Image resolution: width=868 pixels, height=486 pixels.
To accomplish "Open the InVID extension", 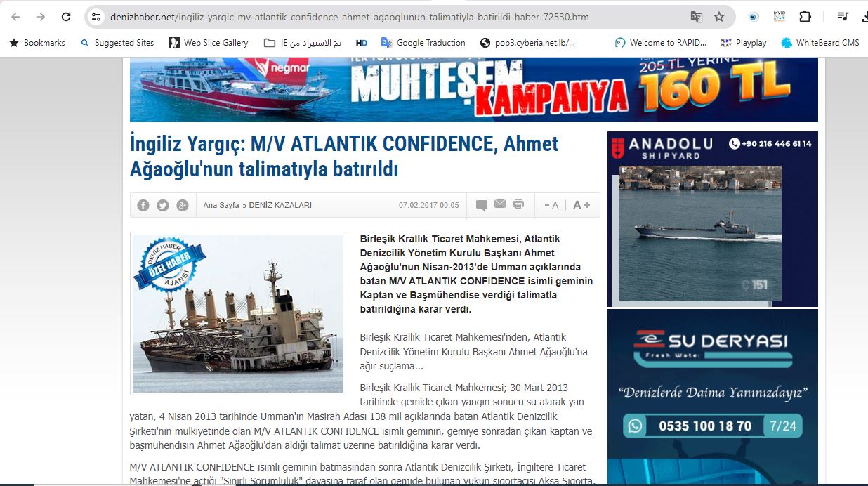I will (779, 17).
